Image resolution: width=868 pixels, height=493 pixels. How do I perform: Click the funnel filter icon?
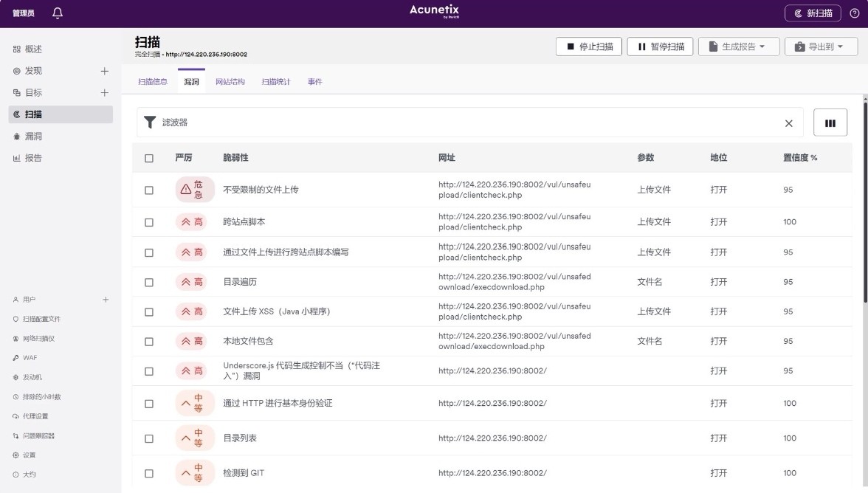(150, 123)
